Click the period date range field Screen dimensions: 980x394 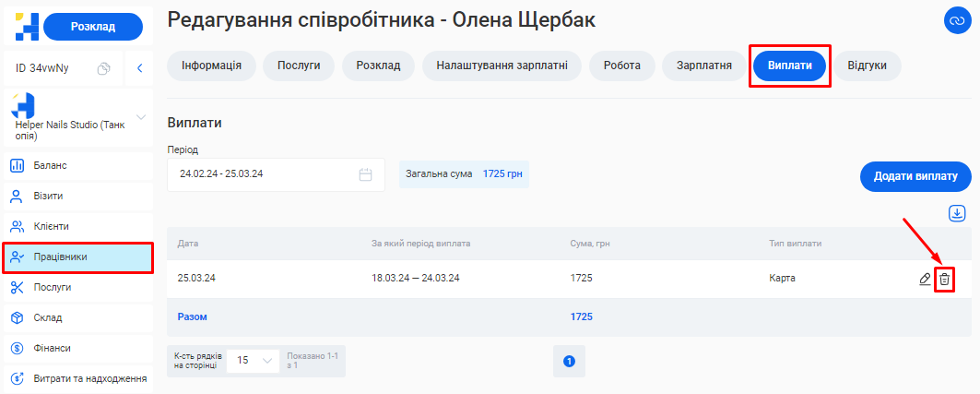263,173
